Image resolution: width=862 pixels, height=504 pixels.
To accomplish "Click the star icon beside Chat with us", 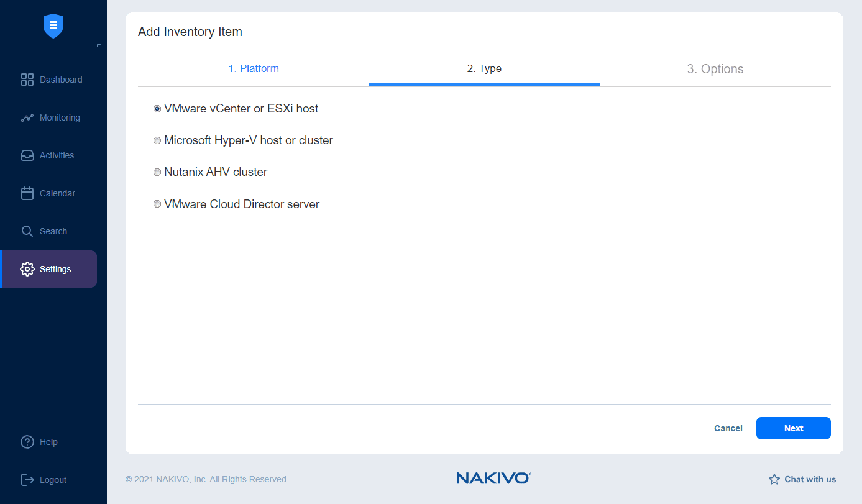I will tap(774, 479).
